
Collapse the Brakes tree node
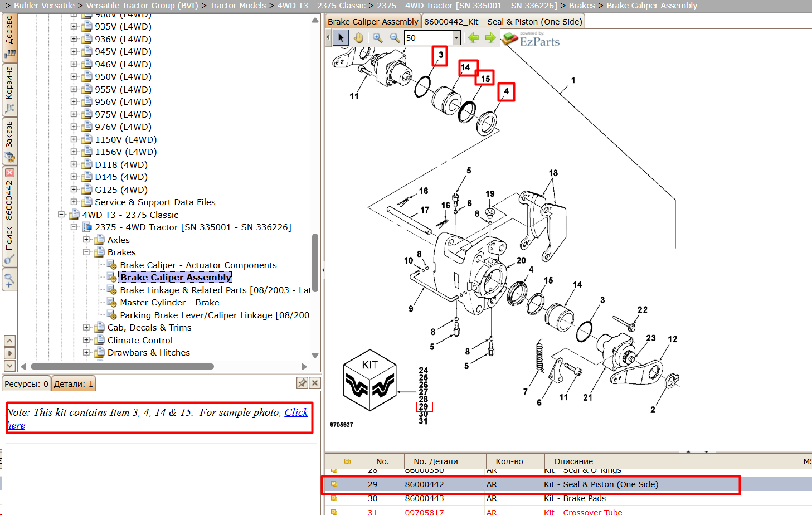click(86, 252)
